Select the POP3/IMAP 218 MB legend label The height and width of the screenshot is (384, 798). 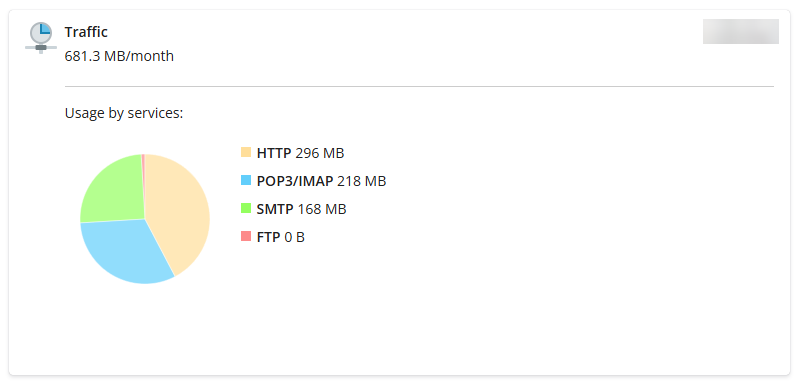tap(322, 181)
